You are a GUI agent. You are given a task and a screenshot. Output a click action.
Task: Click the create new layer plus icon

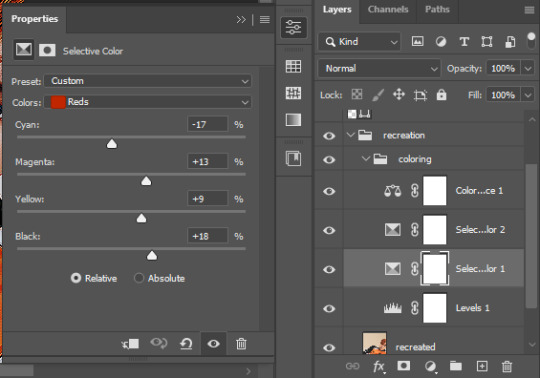click(x=482, y=366)
